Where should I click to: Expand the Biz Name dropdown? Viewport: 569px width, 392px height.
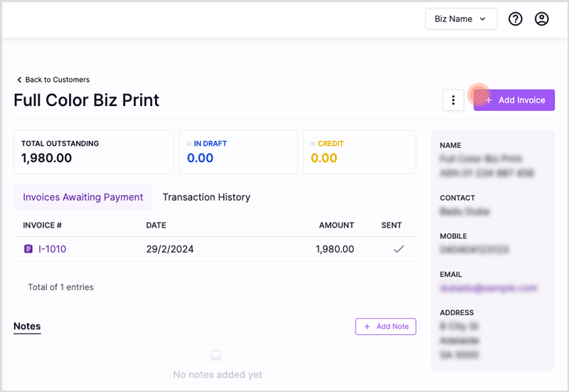460,19
